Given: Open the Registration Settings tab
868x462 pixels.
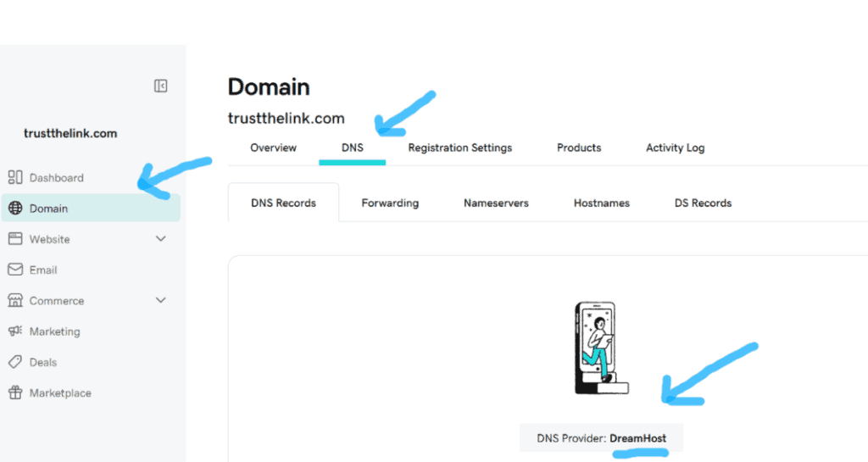Looking at the screenshot, I should pos(460,148).
